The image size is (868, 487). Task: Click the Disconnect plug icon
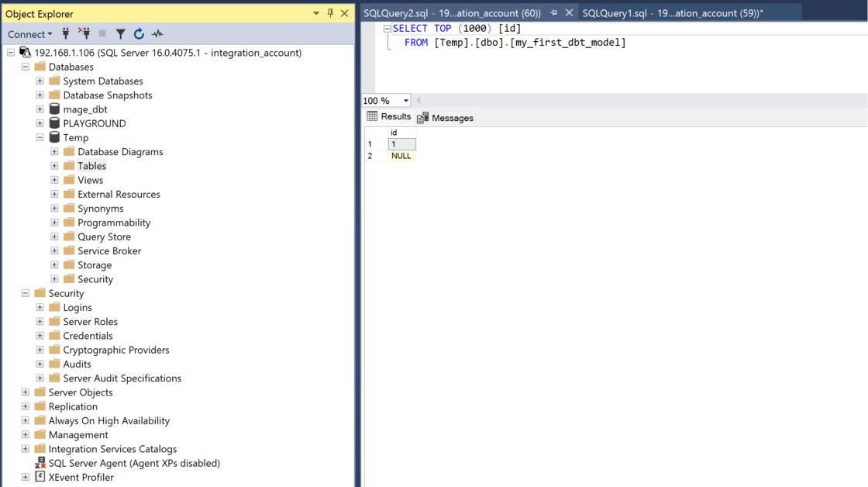pyautogui.click(x=84, y=34)
